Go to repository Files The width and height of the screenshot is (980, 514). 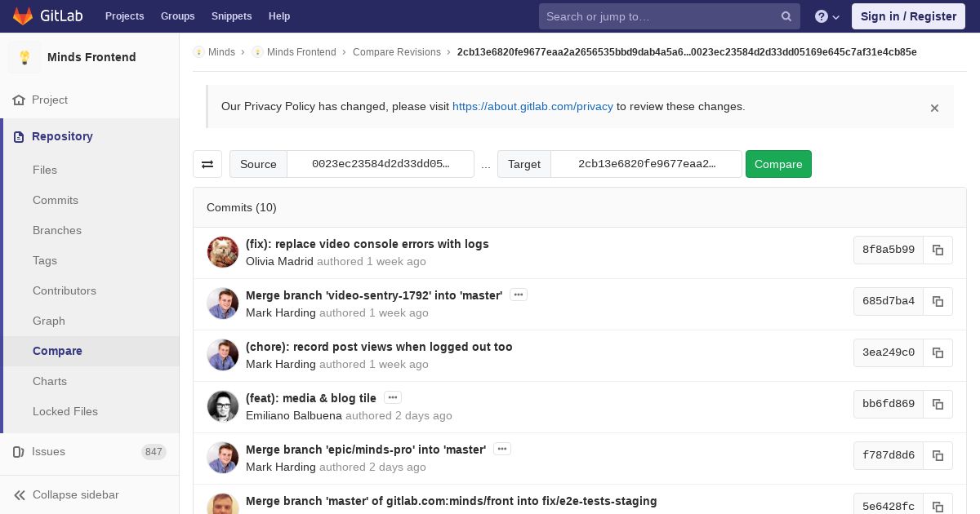point(45,170)
